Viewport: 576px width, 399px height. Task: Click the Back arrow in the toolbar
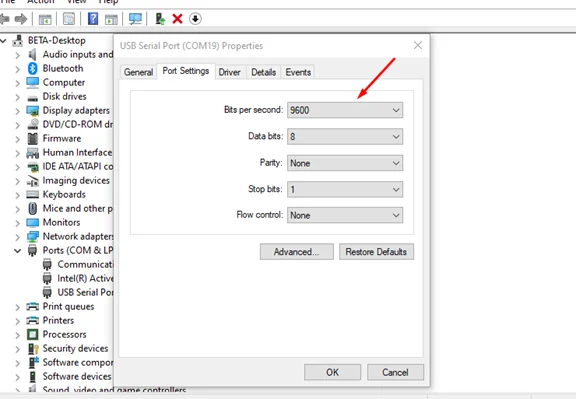(4, 19)
